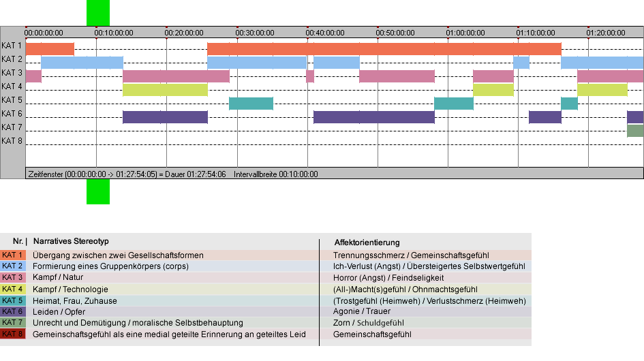644x361 pixels.
Task: Click the Zeitfenster status bar text
Action: tap(127, 174)
